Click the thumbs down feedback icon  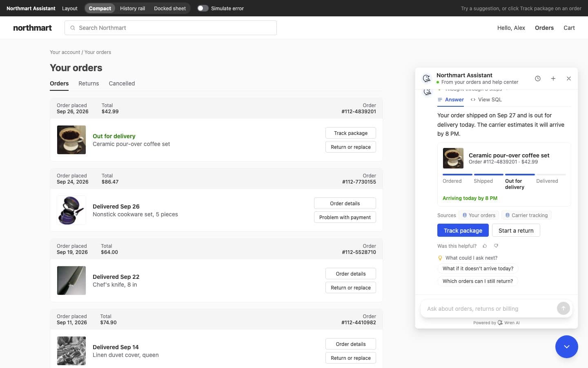click(496, 246)
